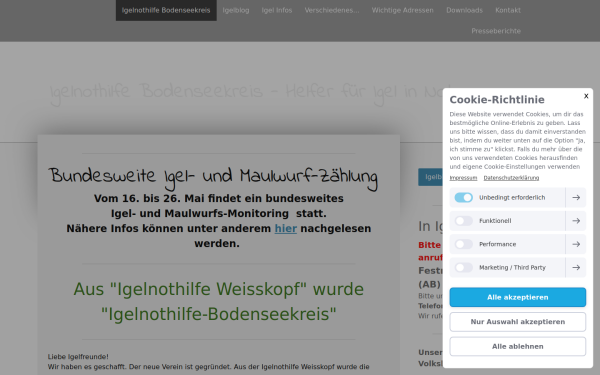Open the Downloads page
Image resolution: width=600 pixels, height=375 pixels.
point(464,10)
